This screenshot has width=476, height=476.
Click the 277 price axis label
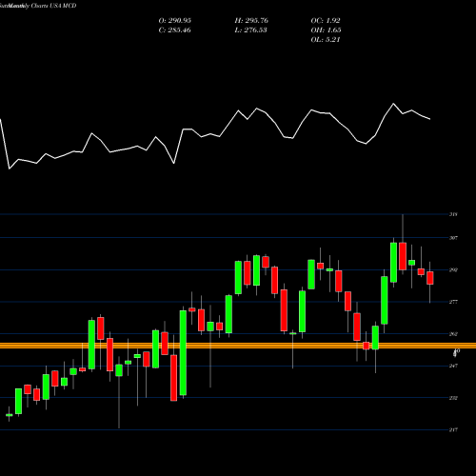tap(453, 302)
